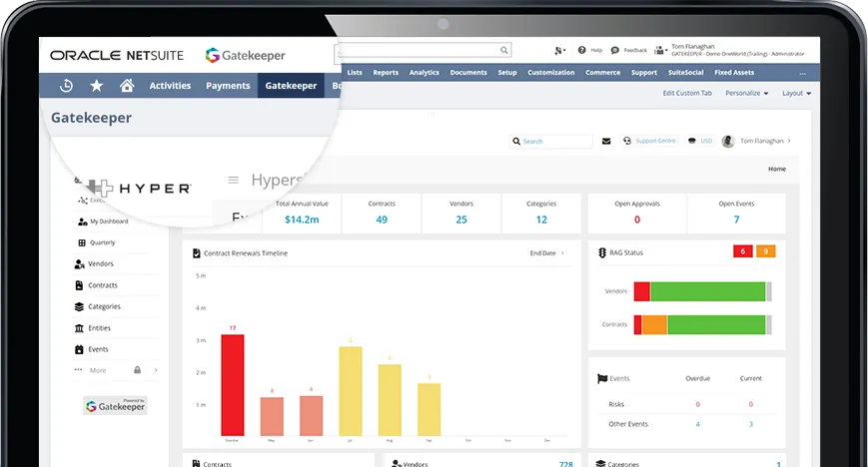This screenshot has height=467, width=868.
Task: Click the red Overdue bar in chart
Action: click(233, 385)
